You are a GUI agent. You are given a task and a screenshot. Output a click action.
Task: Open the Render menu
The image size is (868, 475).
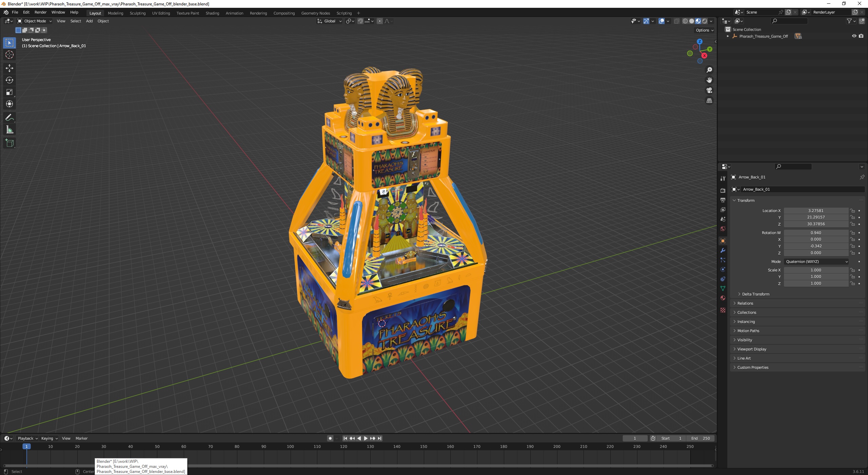click(x=40, y=12)
